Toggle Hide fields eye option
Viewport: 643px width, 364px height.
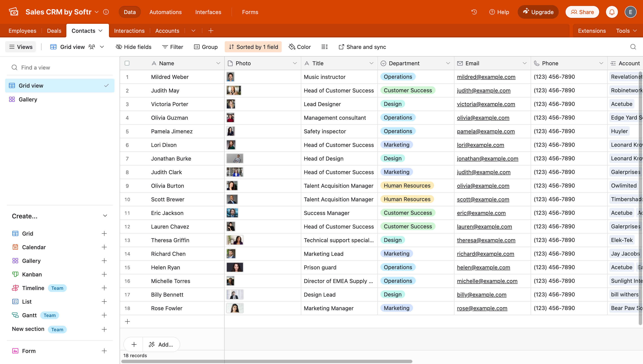tap(134, 47)
